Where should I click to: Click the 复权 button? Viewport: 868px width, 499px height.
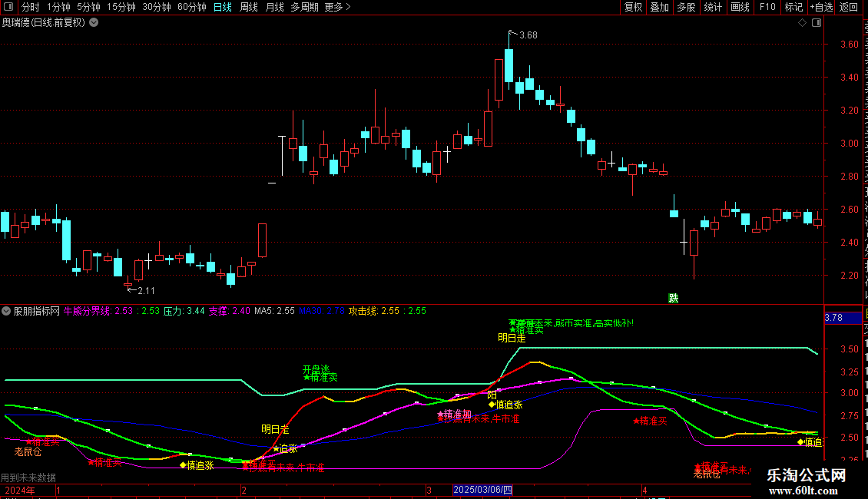click(633, 7)
